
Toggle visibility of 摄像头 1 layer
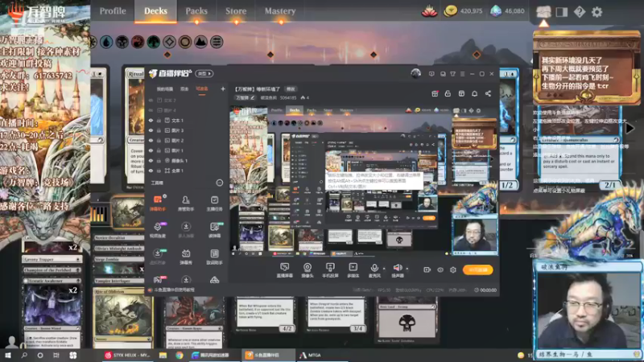151,160
